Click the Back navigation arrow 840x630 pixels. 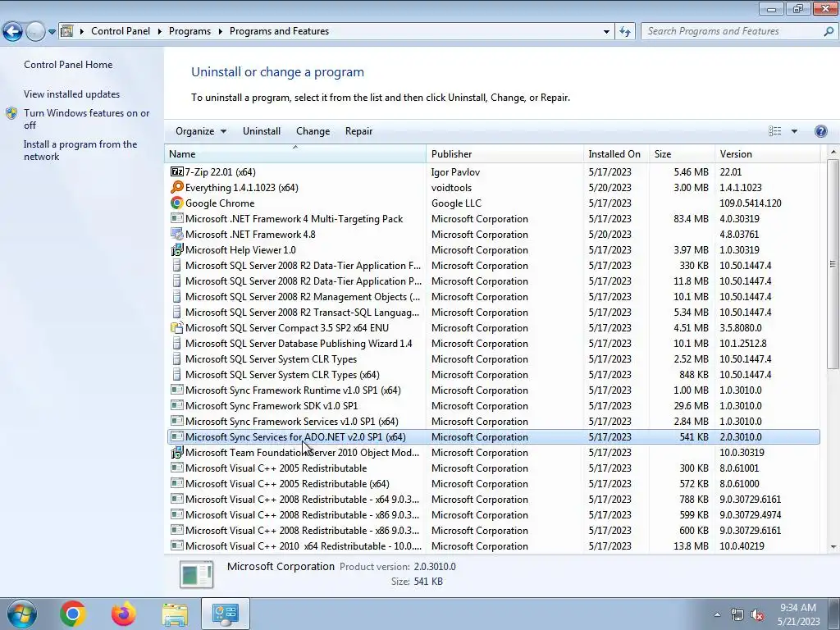(x=12, y=32)
